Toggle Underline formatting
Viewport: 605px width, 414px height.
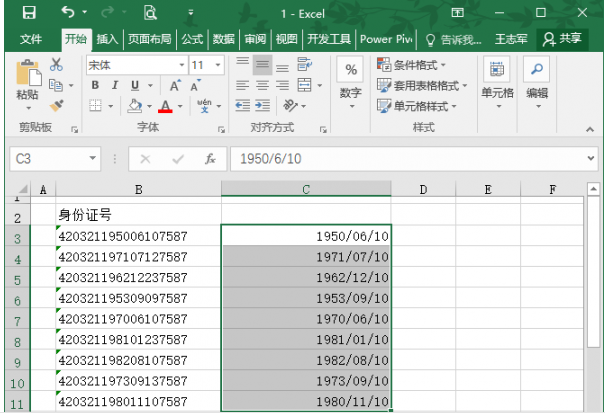pyautogui.click(x=135, y=85)
